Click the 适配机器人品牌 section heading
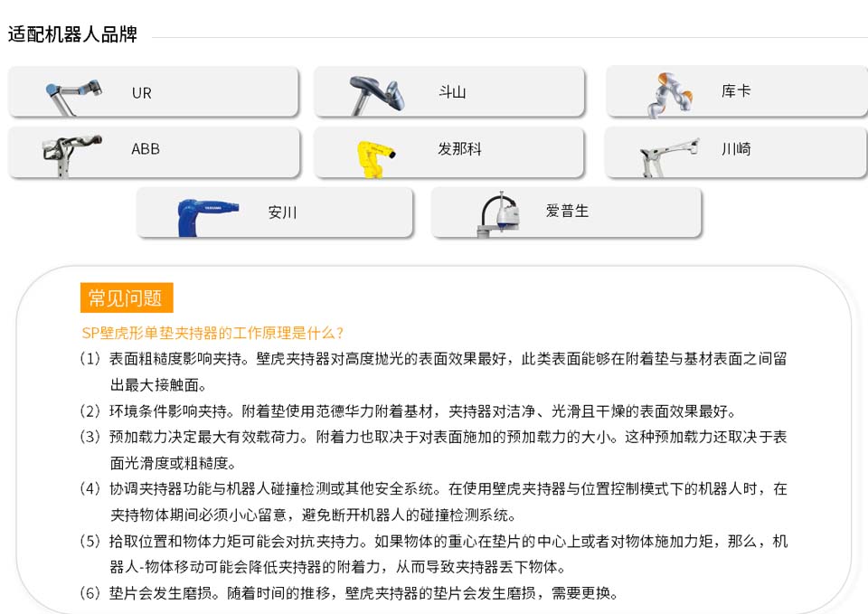868x614 pixels. (72, 34)
